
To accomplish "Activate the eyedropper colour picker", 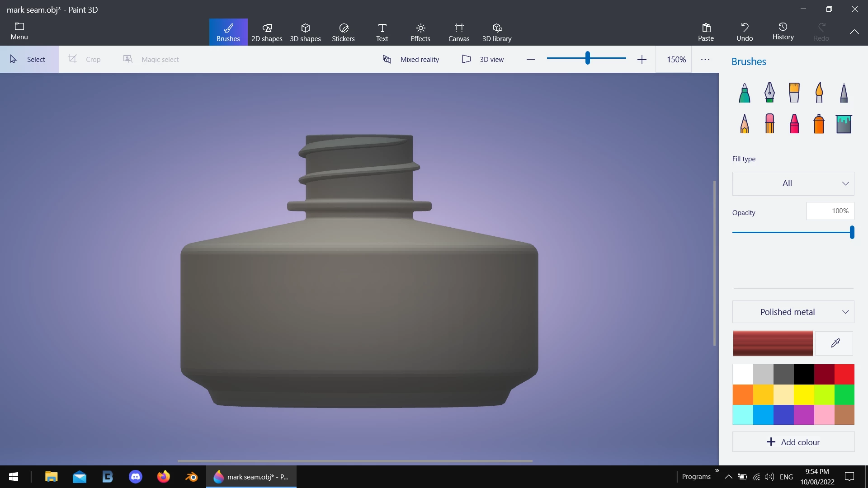I will coord(835,343).
